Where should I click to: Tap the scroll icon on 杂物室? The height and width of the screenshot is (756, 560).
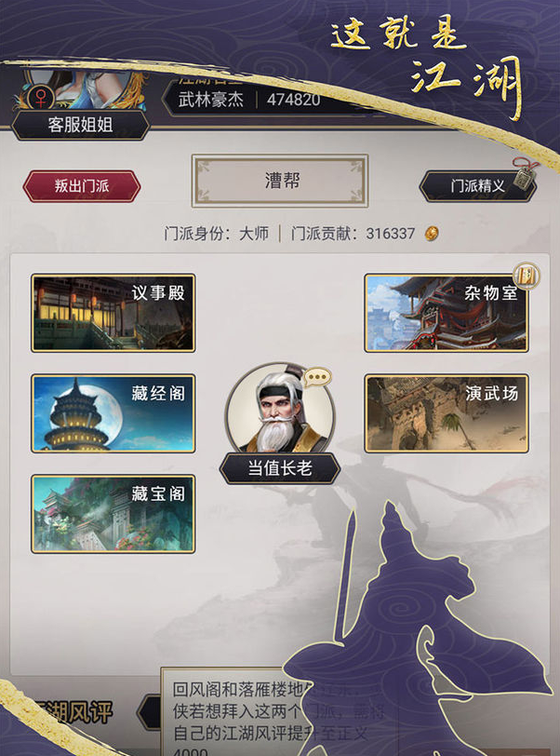[x=527, y=277]
